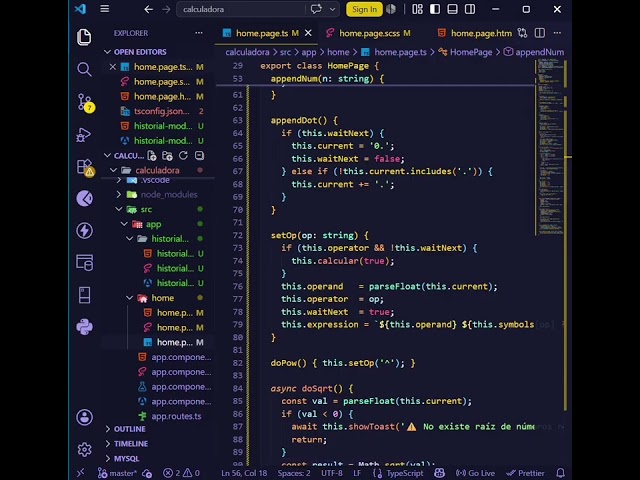This screenshot has width=640, height=480.
Task: Open tsconfig.json in Open Editors
Action: tap(161, 111)
